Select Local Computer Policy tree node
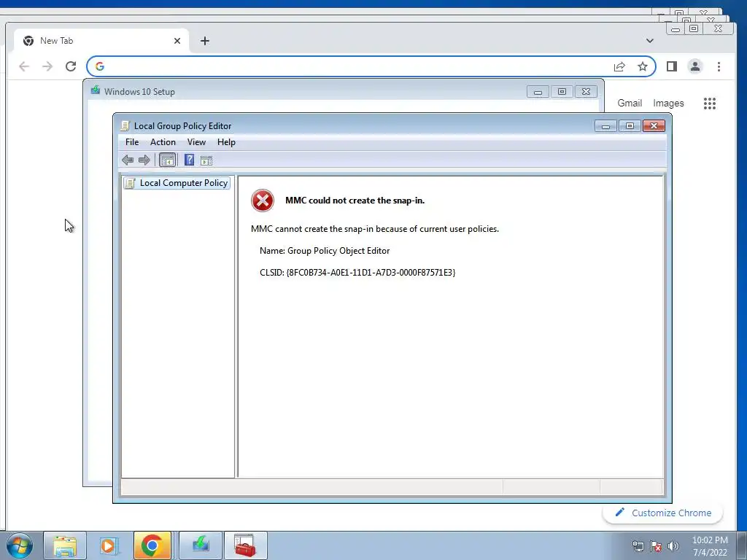Screen dimensions: 747x560 177,183
